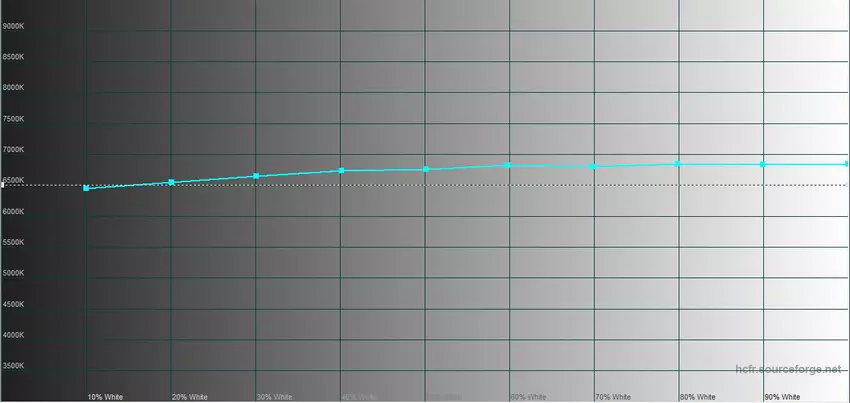The width and height of the screenshot is (850, 403).
Task: Click the white reference line marker at left edge
Action: pyautogui.click(x=3, y=185)
